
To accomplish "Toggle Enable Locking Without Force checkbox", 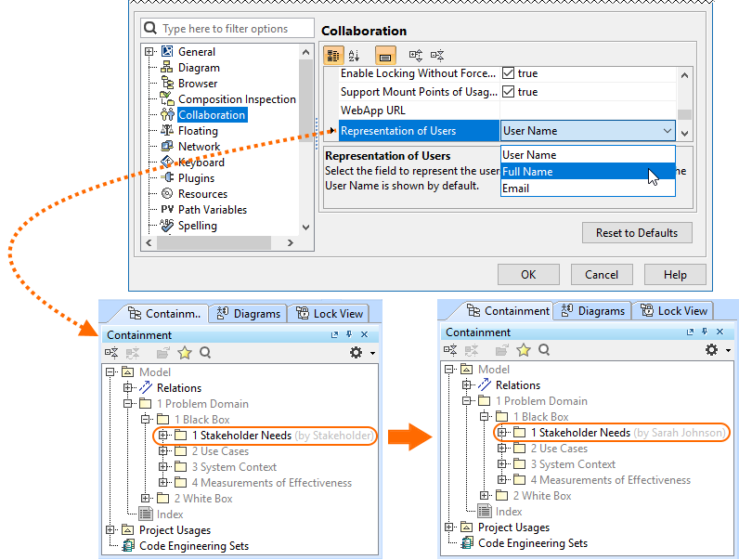I will point(508,73).
